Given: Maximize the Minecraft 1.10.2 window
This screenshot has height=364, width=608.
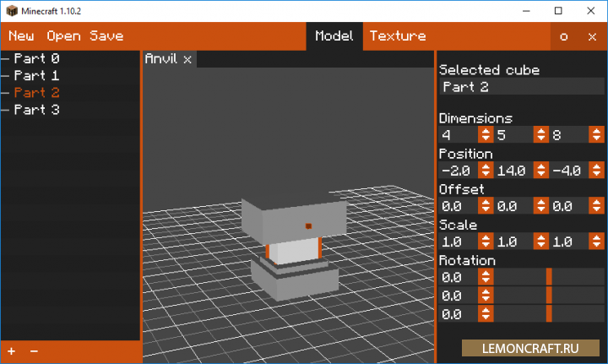Looking at the screenshot, I should point(558,11).
